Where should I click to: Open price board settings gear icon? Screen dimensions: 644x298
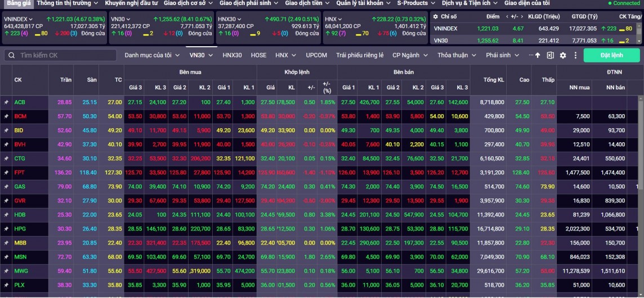pos(563,56)
